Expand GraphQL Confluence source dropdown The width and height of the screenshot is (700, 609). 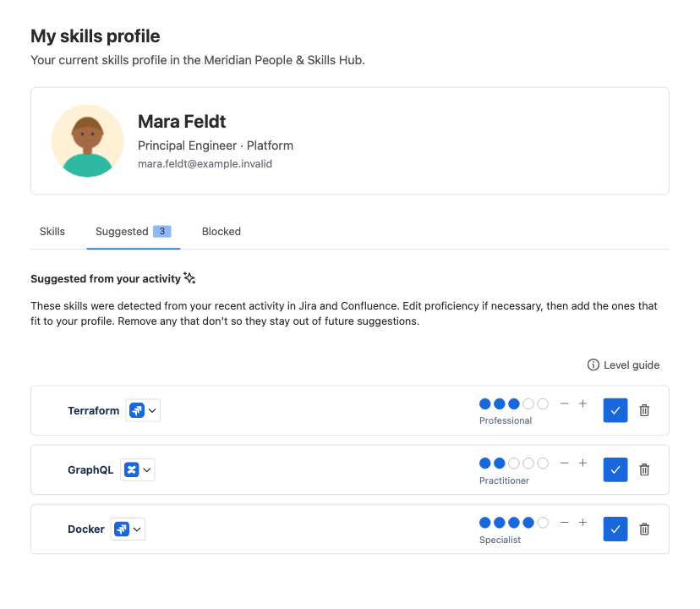click(138, 469)
